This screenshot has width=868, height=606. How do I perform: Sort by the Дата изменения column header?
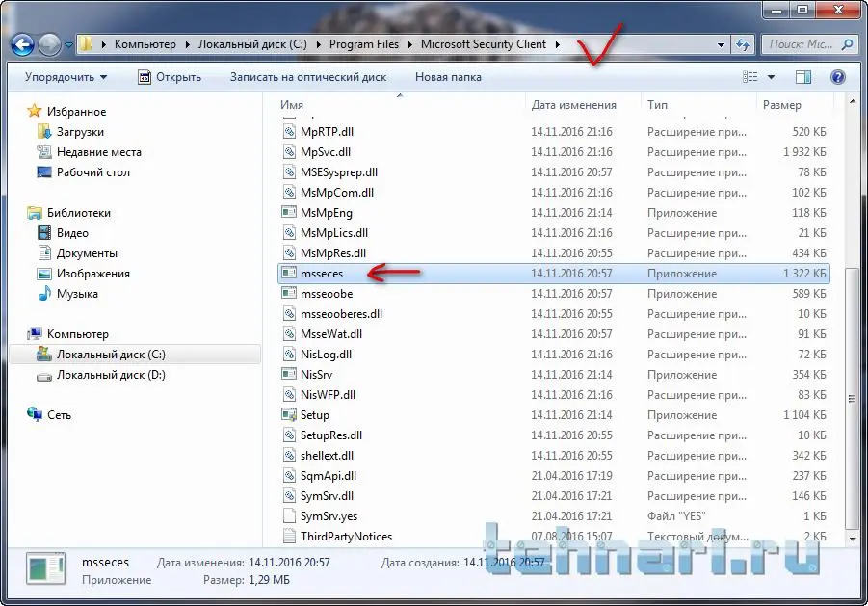click(x=573, y=105)
